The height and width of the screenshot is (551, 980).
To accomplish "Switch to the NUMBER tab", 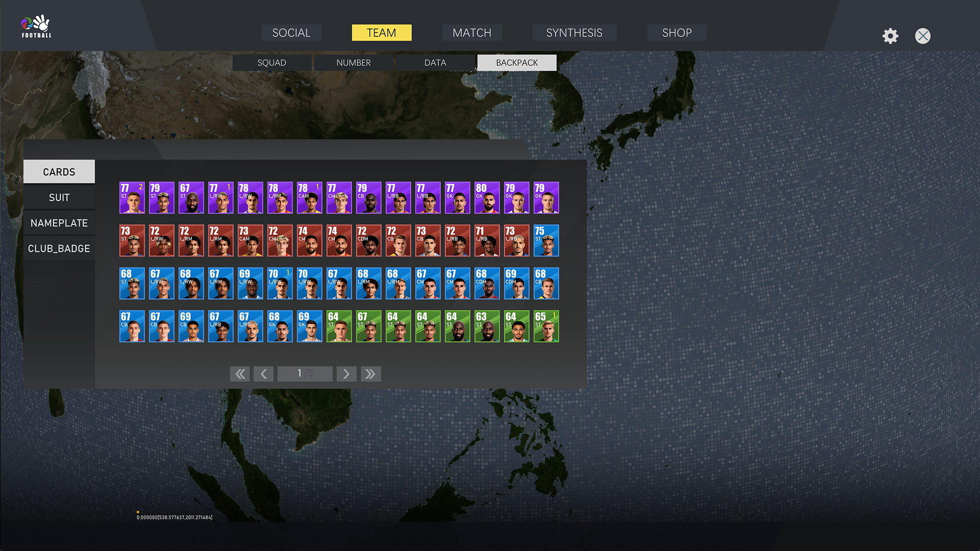I will tap(354, 63).
